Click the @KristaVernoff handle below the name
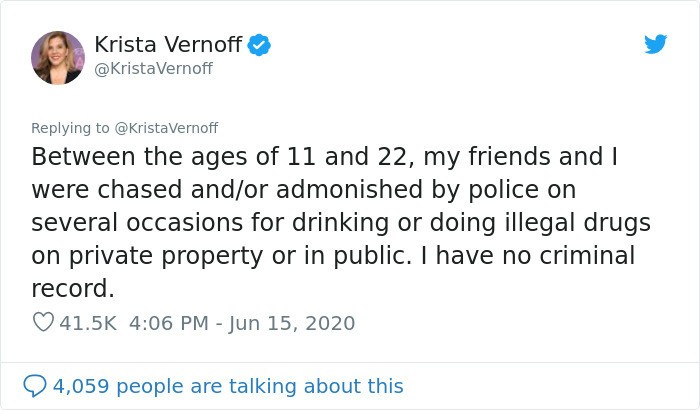The image size is (700, 410). pos(153,68)
